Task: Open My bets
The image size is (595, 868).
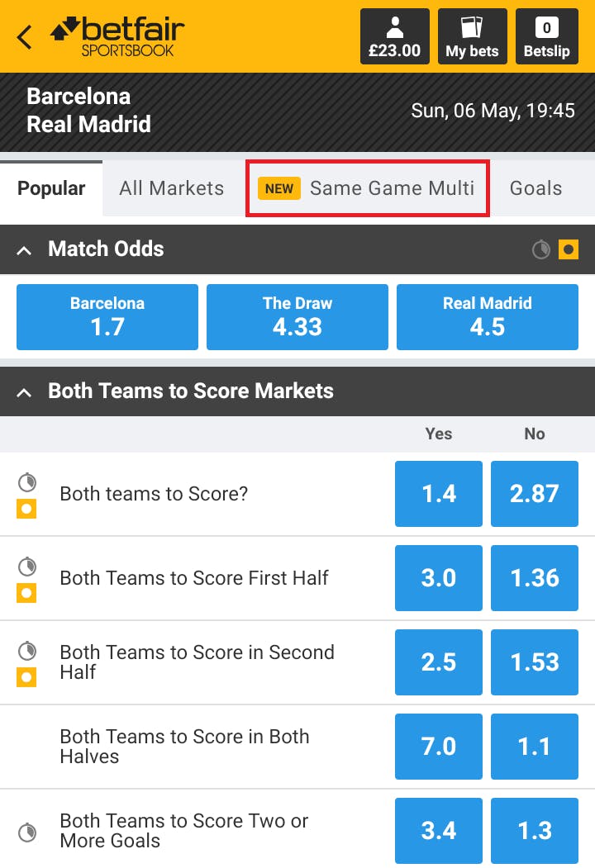Action: [472, 37]
